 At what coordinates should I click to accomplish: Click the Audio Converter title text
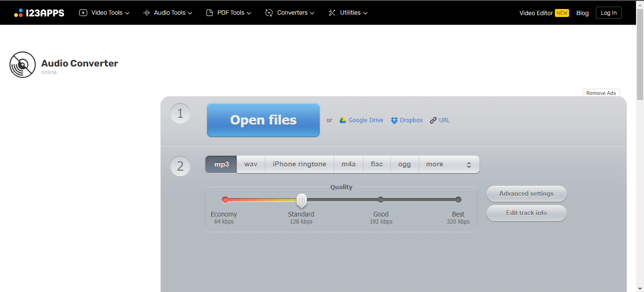tap(80, 63)
